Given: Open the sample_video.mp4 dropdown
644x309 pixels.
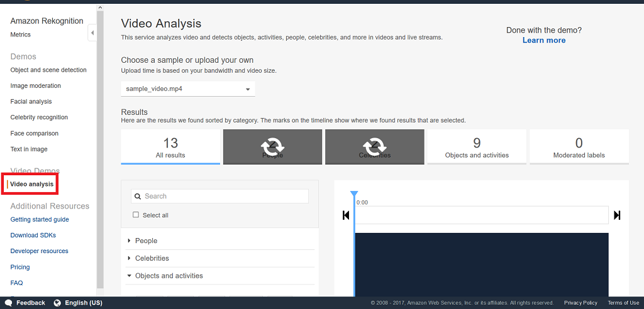Looking at the screenshot, I should pos(188,89).
